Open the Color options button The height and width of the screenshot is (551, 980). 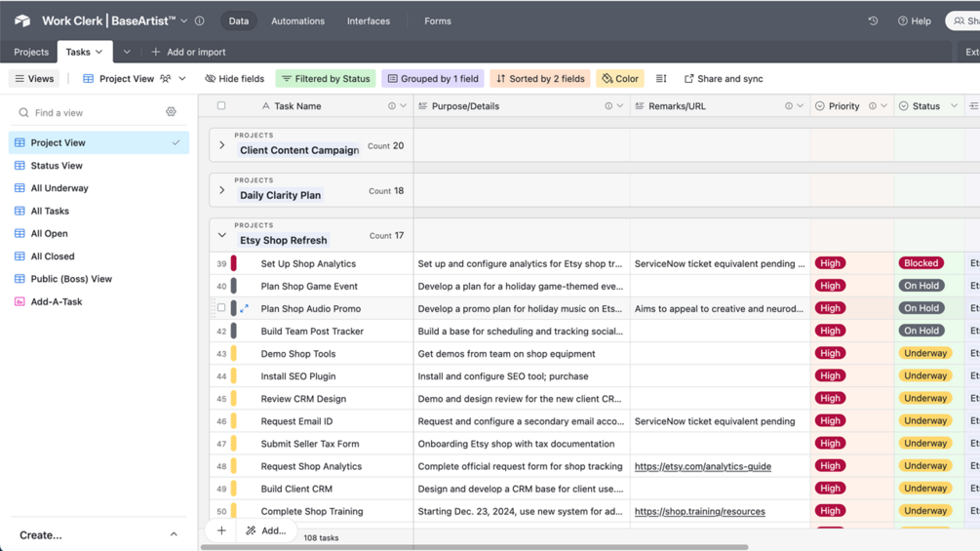tap(620, 79)
